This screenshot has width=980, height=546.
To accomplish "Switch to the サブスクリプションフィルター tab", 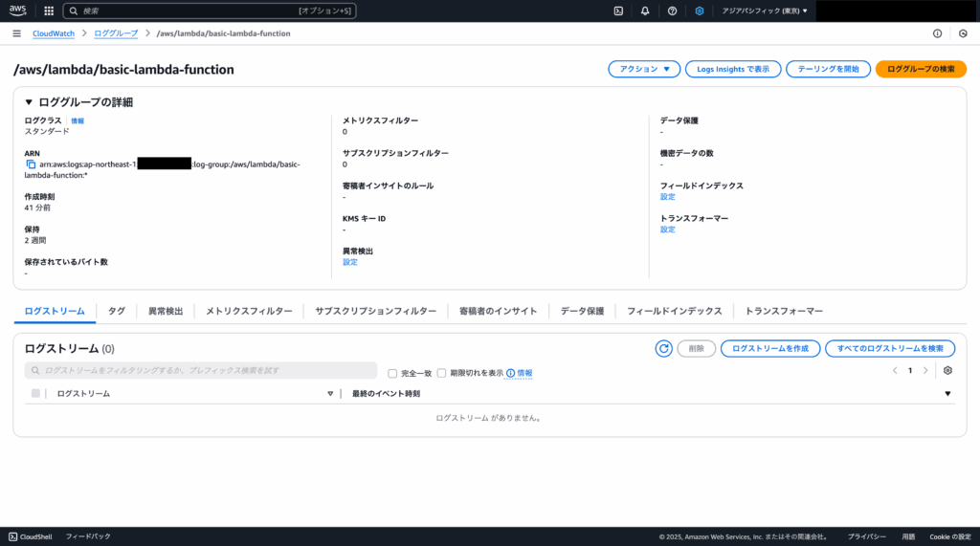I will [x=375, y=311].
